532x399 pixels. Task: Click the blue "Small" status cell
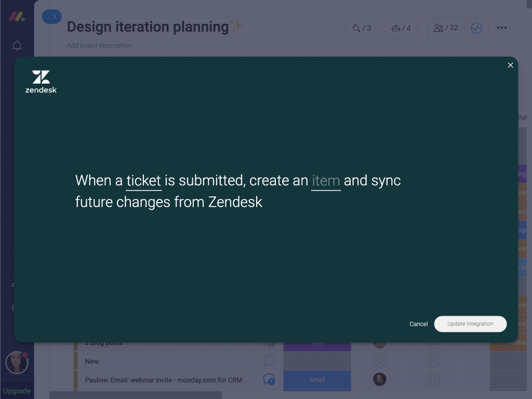click(317, 379)
